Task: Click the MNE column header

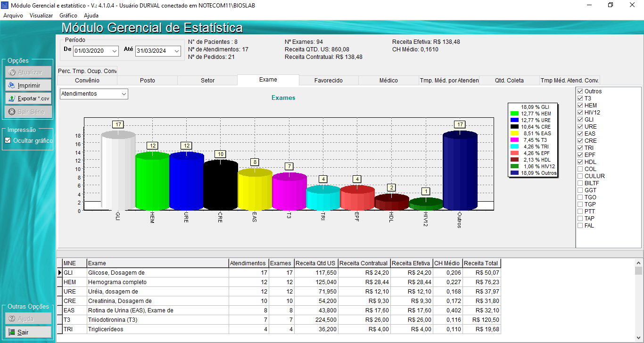Action: (x=74, y=263)
